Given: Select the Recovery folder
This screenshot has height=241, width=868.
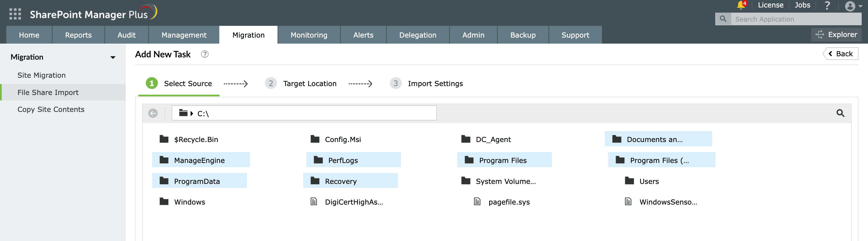Looking at the screenshot, I should 350,181.
